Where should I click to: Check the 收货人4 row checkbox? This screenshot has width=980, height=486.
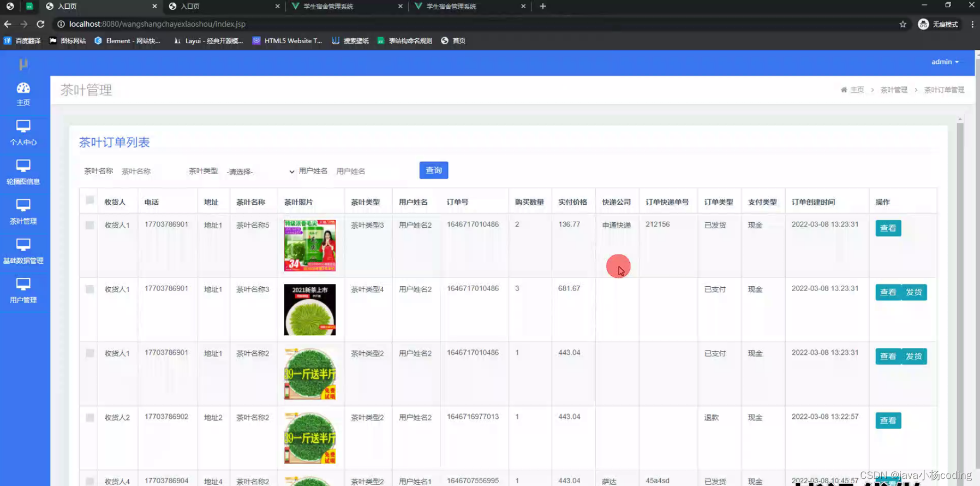[x=89, y=481]
